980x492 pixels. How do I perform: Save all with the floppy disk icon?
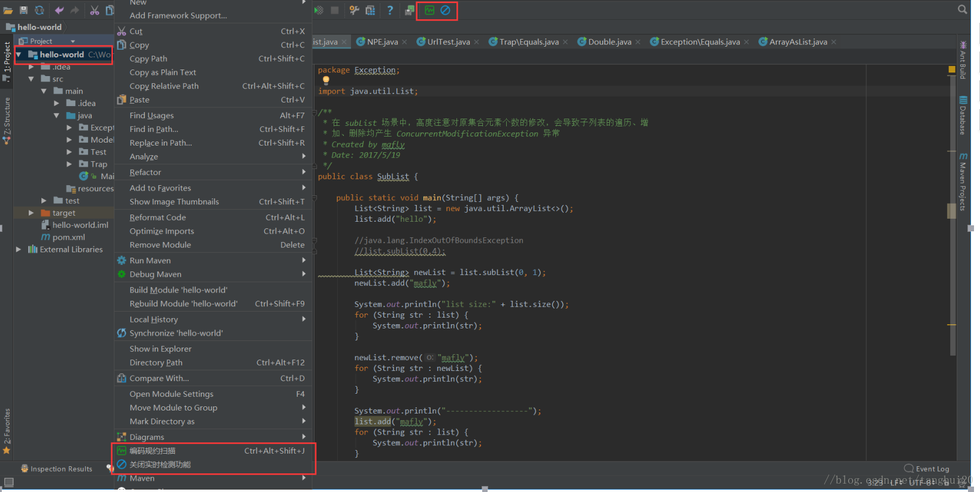click(23, 10)
